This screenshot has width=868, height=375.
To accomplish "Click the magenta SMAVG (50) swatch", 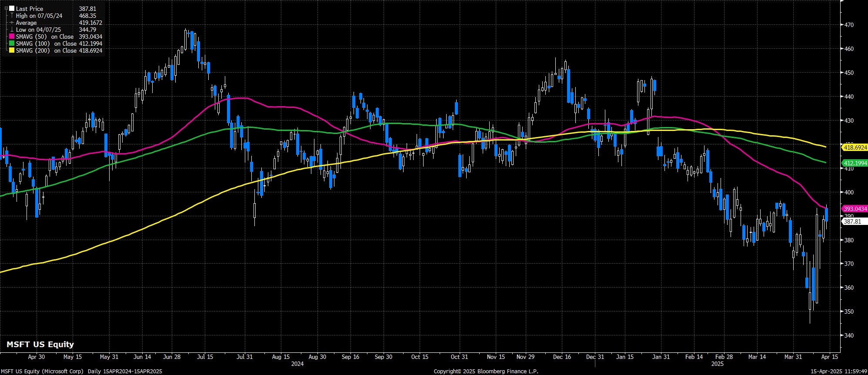I will pos(12,37).
